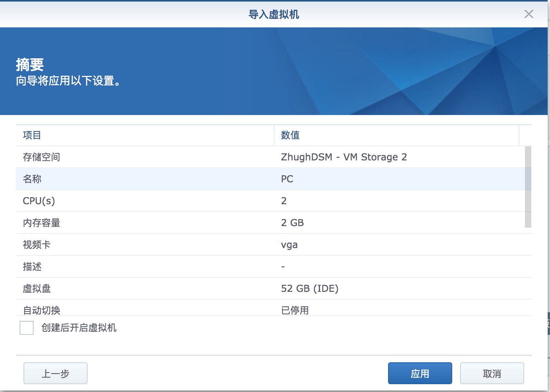Image resolution: width=550 pixels, height=392 pixels.
Task: Select the 内存容量 row label
Action: (41, 223)
